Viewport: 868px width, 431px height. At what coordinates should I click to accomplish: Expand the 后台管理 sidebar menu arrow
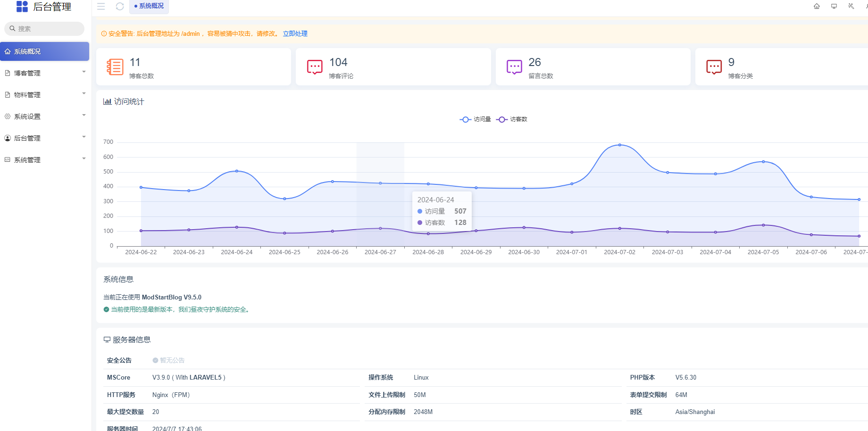[x=84, y=137]
